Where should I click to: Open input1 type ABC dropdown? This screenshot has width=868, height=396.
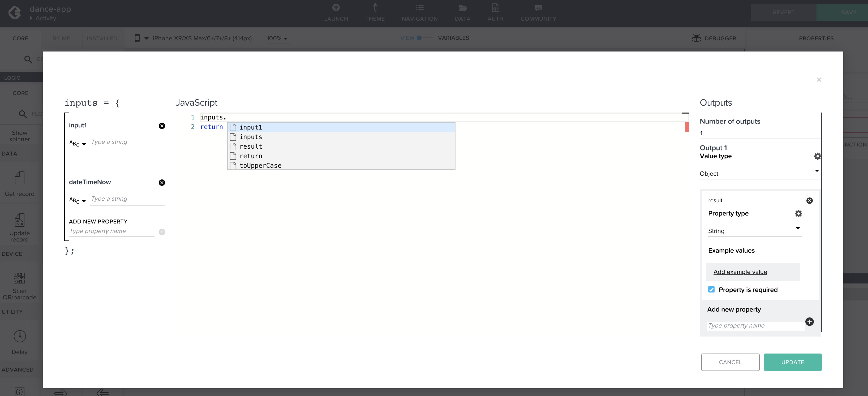tap(78, 144)
